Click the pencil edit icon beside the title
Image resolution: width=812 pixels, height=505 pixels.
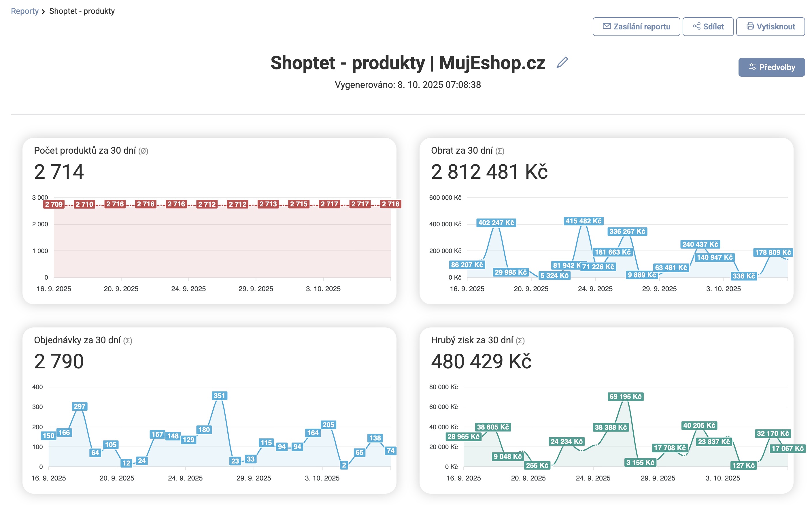click(562, 63)
